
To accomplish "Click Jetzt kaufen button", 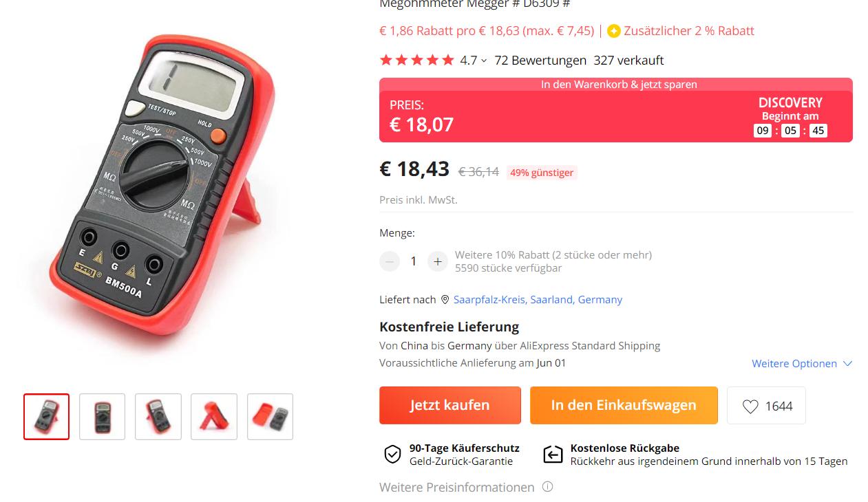I will [x=450, y=405].
